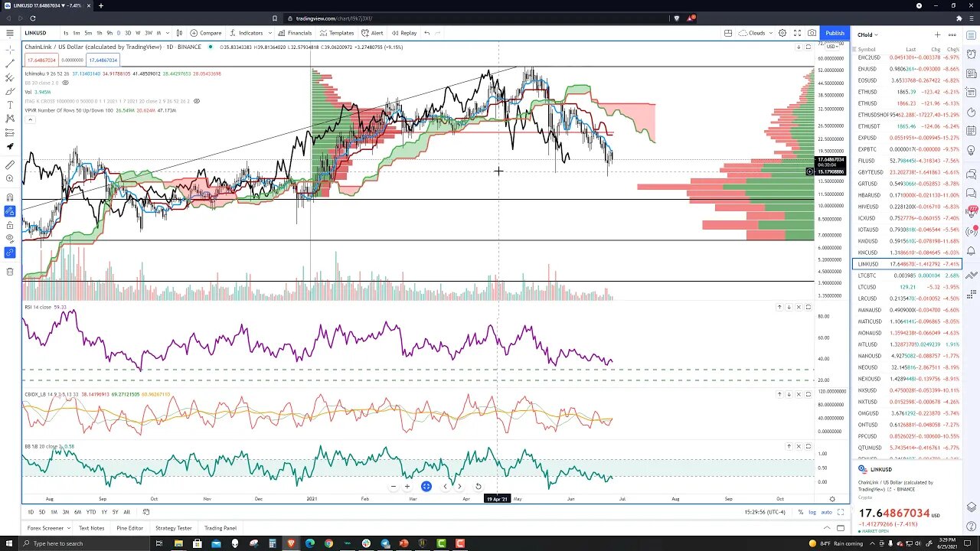The width and height of the screenshot is (980, 551).
Task: Toggle visibility of ITAG K CROSS indicator
Action: [197, 101]
